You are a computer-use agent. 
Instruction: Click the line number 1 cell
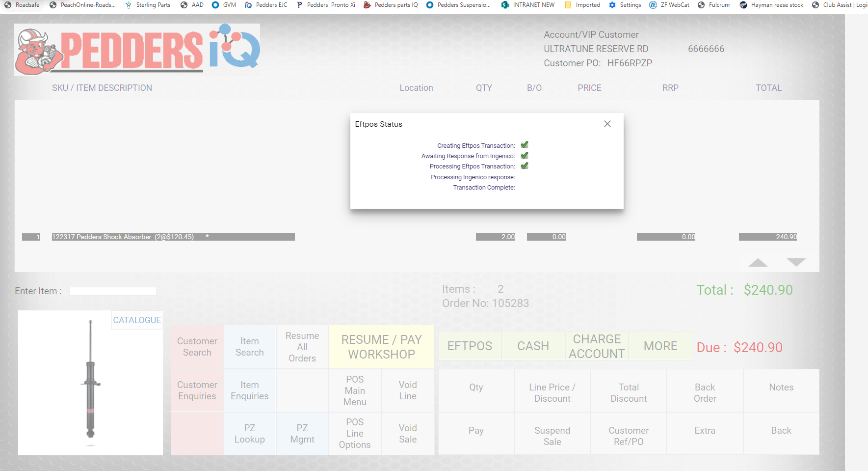coord(31,237)
